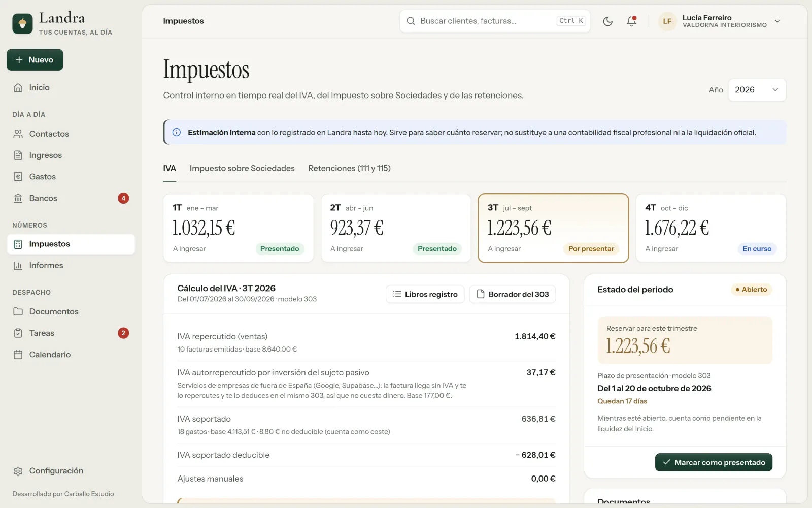The image size is (812, 508).
Task: Select the 4T oct – dic card
Action: (x=711, y=228)
